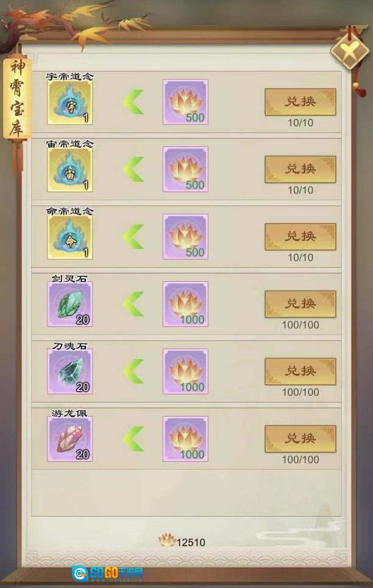Tap the 命帝道念 item icon
373x588 pixels.
(69, 237)
